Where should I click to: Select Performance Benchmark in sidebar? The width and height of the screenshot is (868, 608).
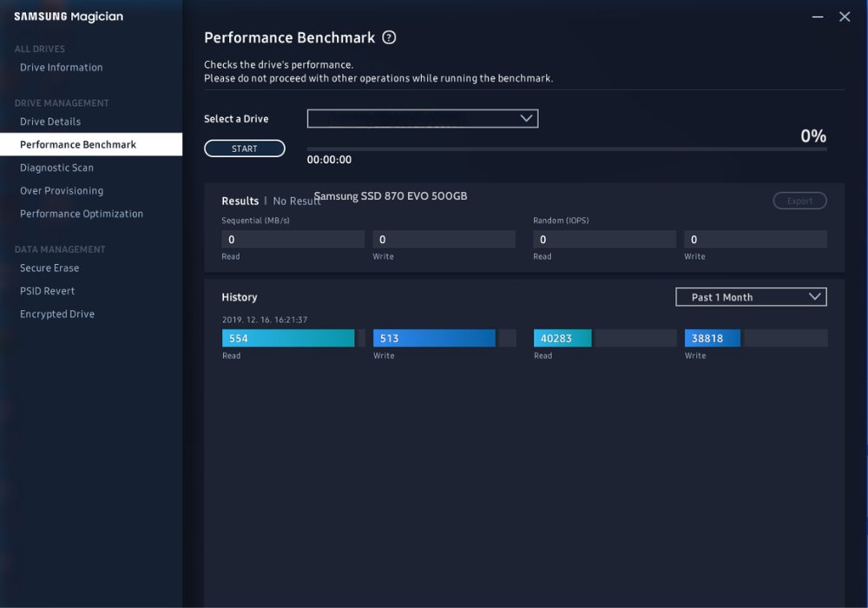pos(91,144)
